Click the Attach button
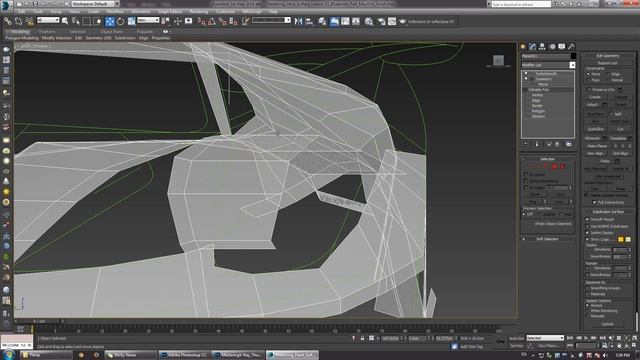This screenshot has width=640, height=360. tap(592, 104)
